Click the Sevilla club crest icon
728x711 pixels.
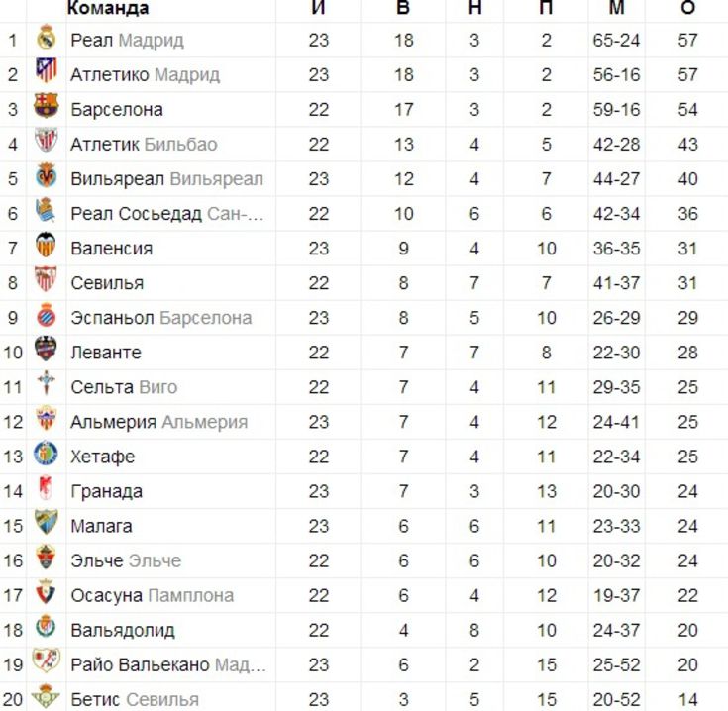(46, 279)
